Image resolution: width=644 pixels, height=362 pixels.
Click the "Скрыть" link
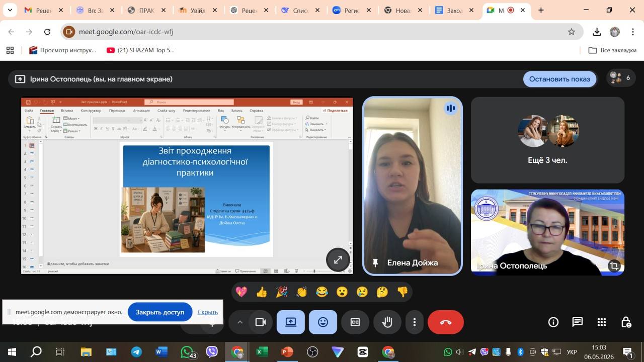coord(208,312)
